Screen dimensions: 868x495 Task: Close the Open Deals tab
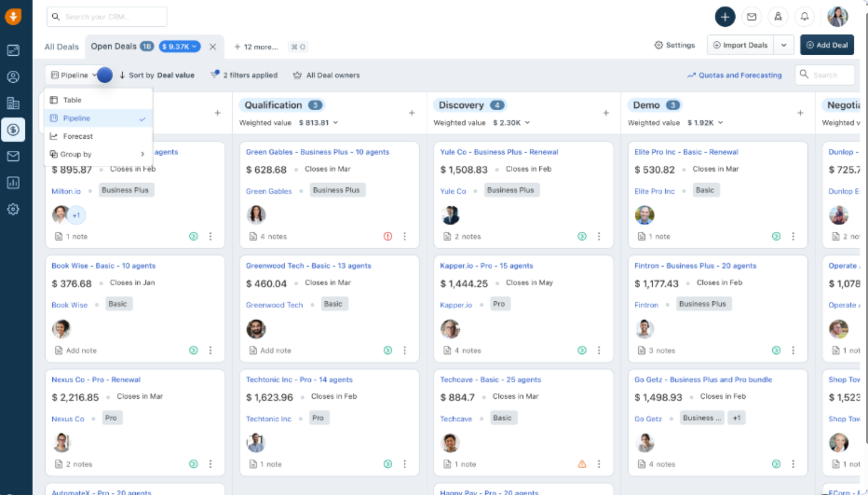tap(212, 47)
